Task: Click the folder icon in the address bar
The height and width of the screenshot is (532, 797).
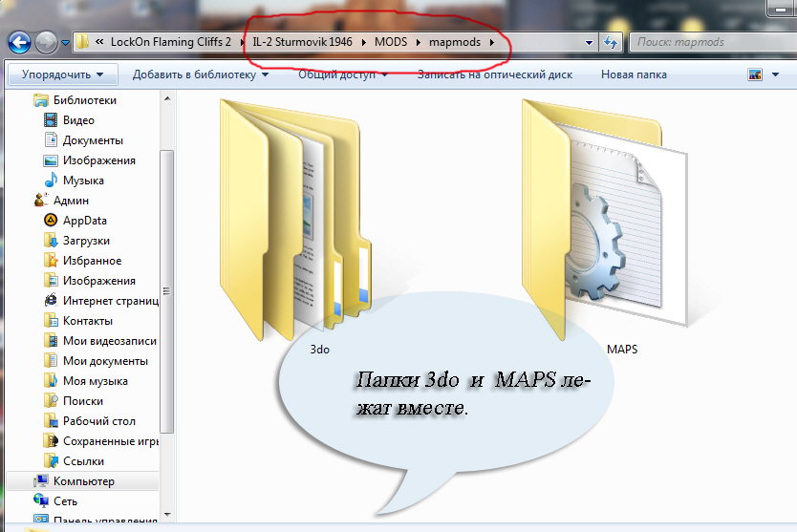Action: 82,42
